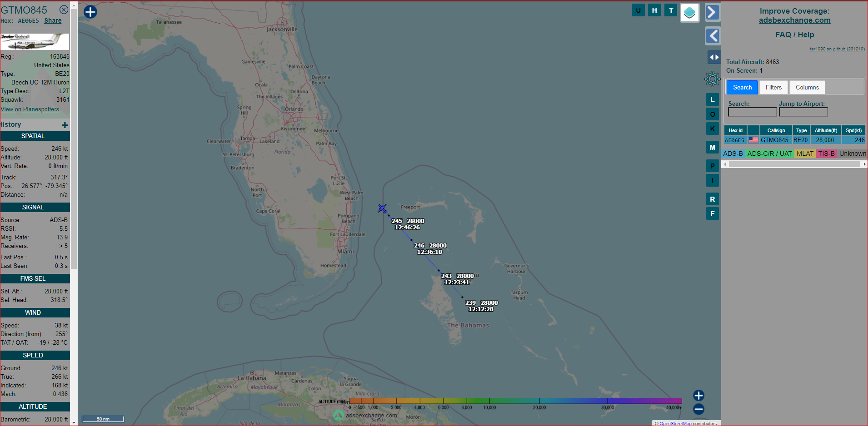Open the adsbexchange.com coverage link
Screen dimensions: 868x426
(794, 20)
